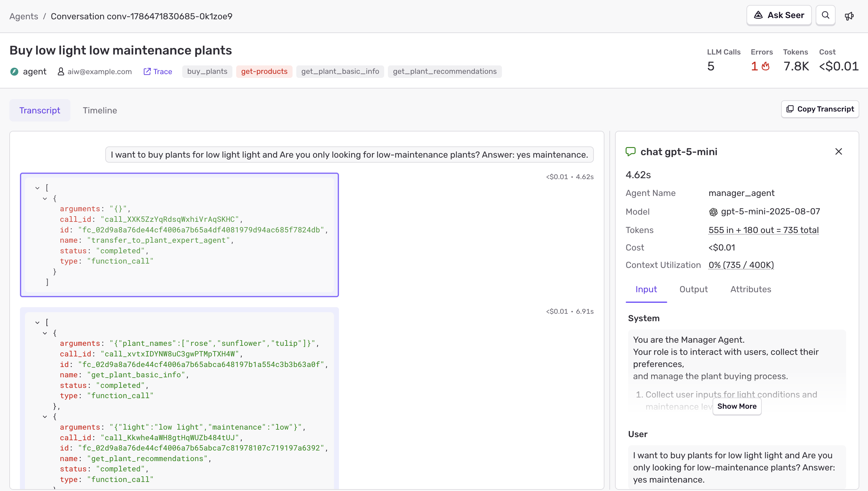Show more of the System prompt
This screenshot has height=491, width=868.
pyautogui.click(x=737, y=406)
